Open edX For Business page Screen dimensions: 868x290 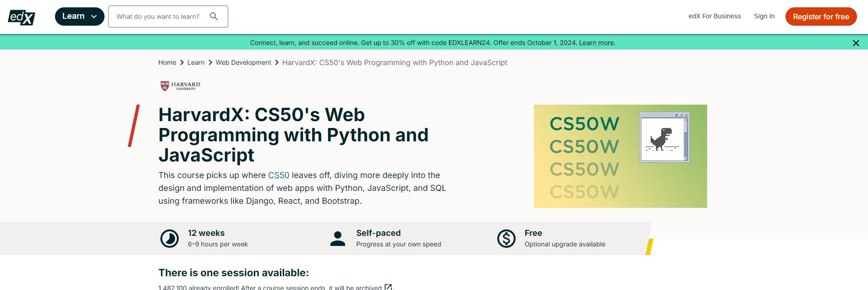tap(714, 16)
